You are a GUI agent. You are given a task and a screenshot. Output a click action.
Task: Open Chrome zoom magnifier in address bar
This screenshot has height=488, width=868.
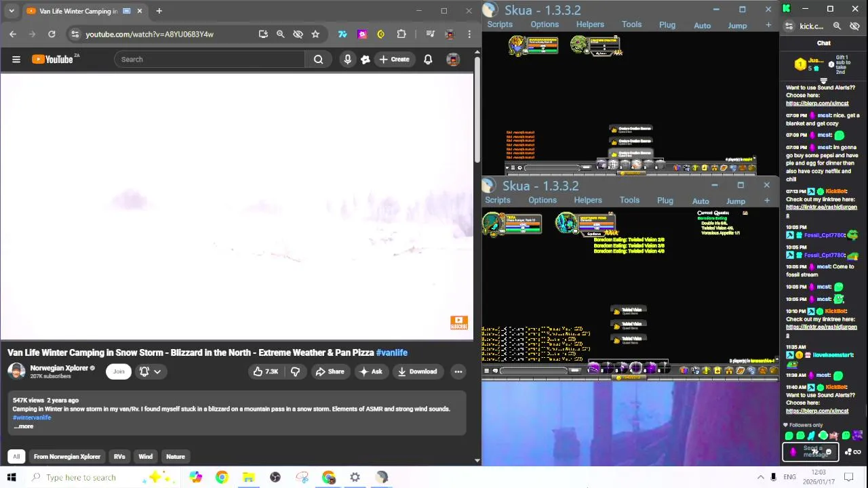280,34
